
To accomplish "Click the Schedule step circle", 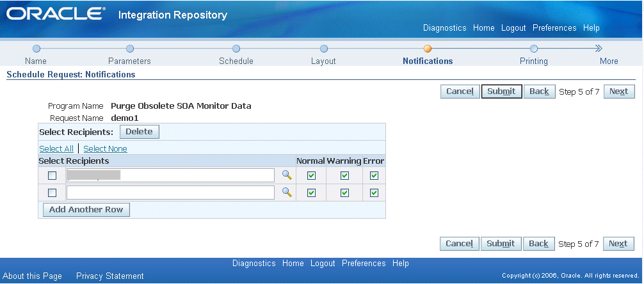I will [236, 49].
